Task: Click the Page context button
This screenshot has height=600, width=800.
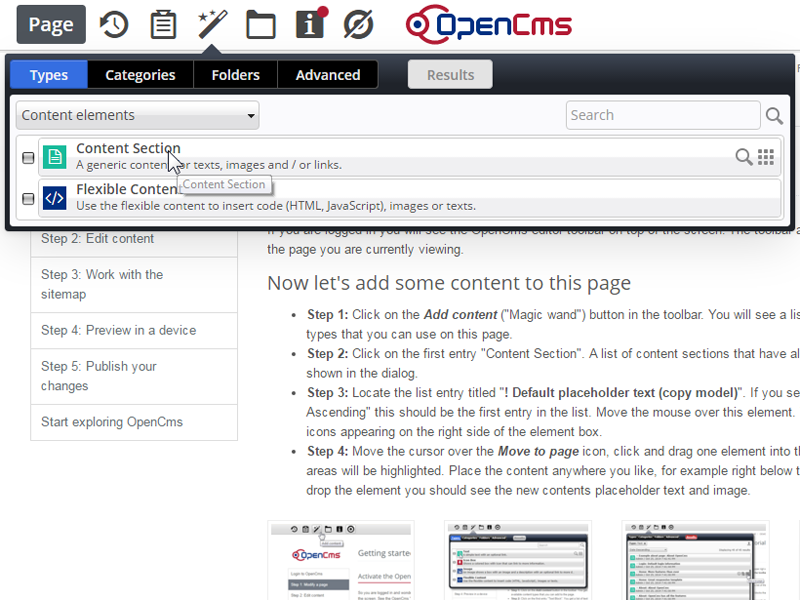Action: pyautogui.click(x=51, y=24)
